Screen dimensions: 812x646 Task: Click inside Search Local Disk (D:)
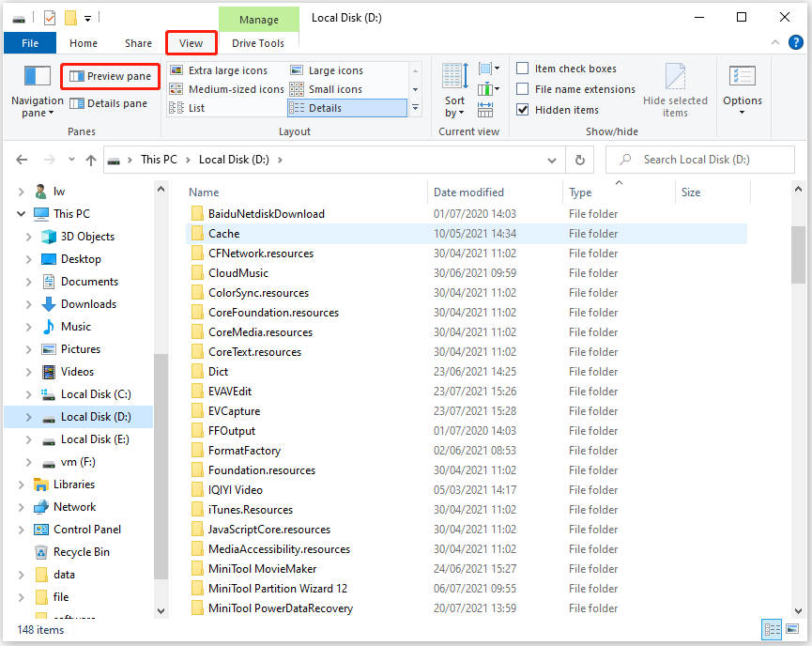point(699,160)
